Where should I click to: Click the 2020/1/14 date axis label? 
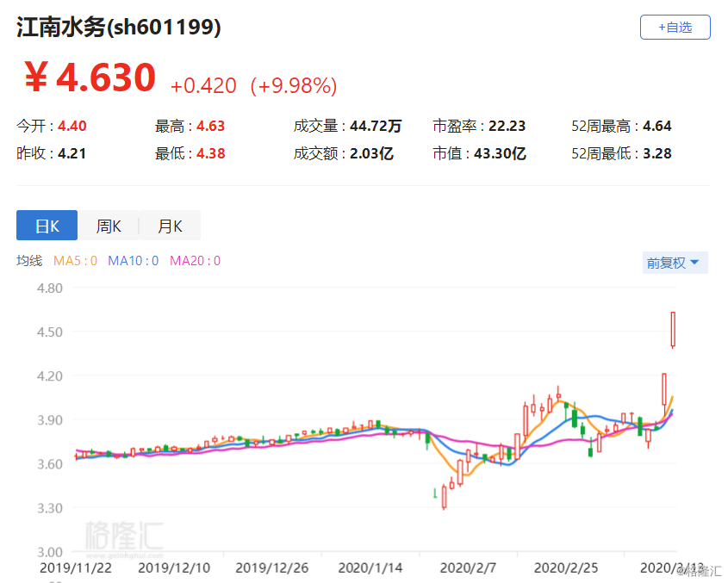pos(370,567)
